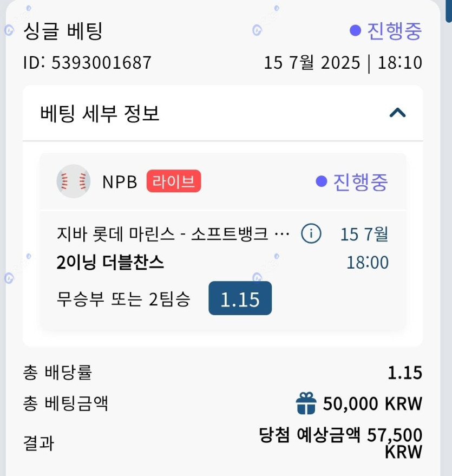Click the top 진행중 status indicator
The height and width of the screenshot is (476, 452).
click(x=386, y=31)
